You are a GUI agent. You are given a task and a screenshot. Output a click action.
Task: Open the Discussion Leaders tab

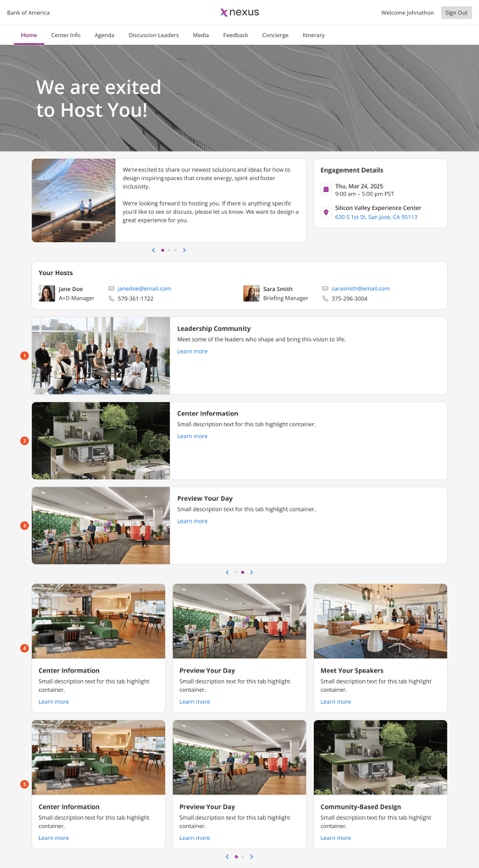coord(153,35)
